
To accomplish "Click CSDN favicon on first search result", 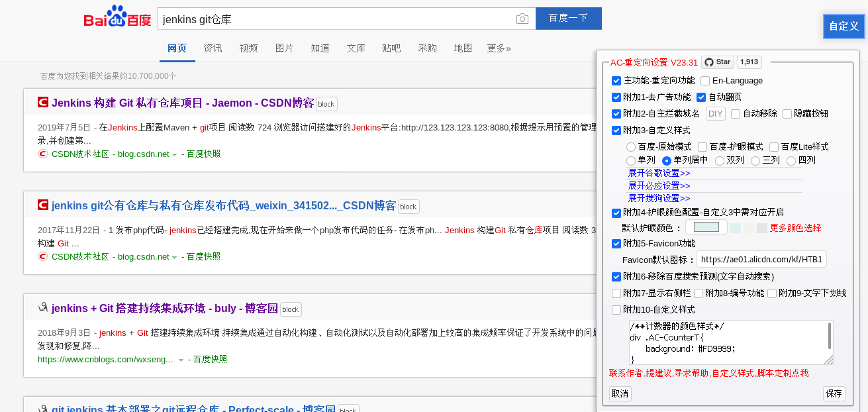I will (43, 103).
